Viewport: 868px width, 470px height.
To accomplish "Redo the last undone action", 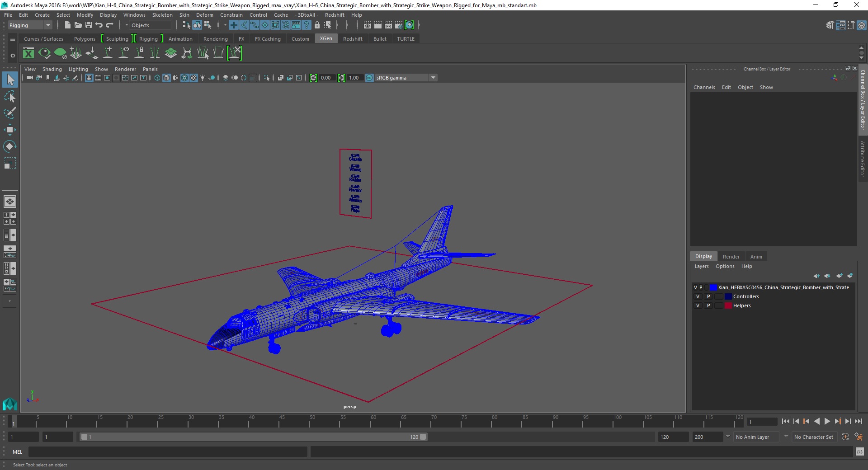I will tap(109, 25).
